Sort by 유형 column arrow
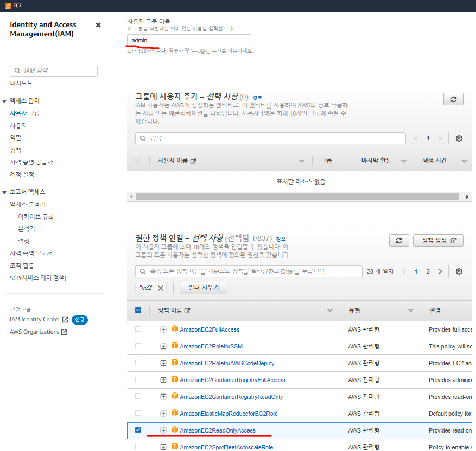Viewport: 476px width, 451px height. pos(411,310)
